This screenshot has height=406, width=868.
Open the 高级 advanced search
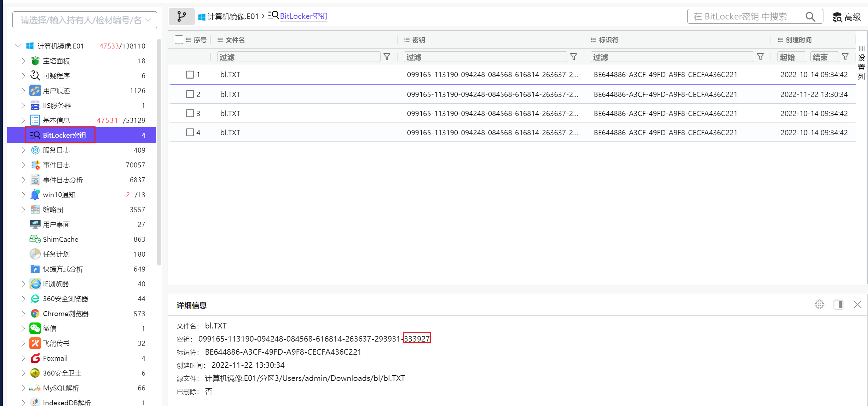[x=847, y=17]
